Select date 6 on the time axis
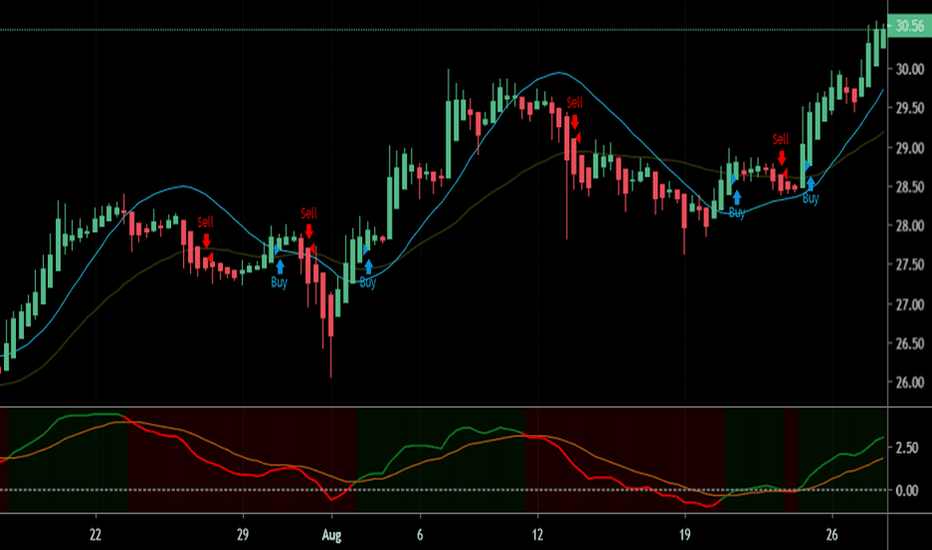This screenshot has width=932, height=550. [x=420, y=535]
